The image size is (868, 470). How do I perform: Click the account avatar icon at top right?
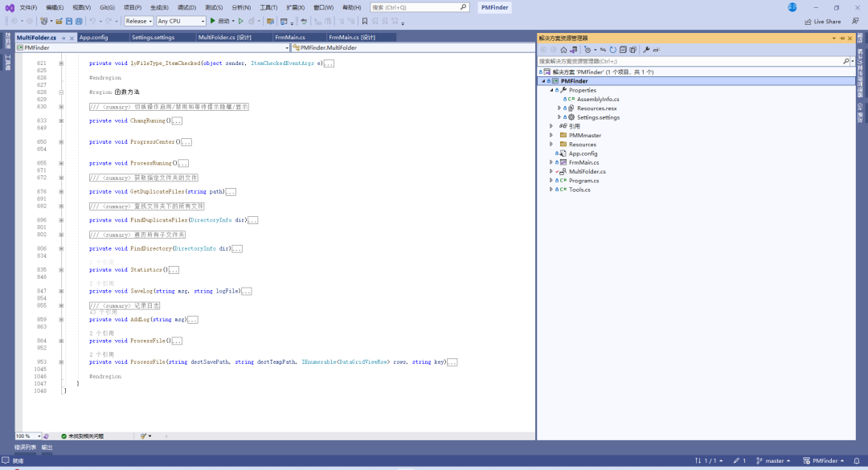[792, 7]
